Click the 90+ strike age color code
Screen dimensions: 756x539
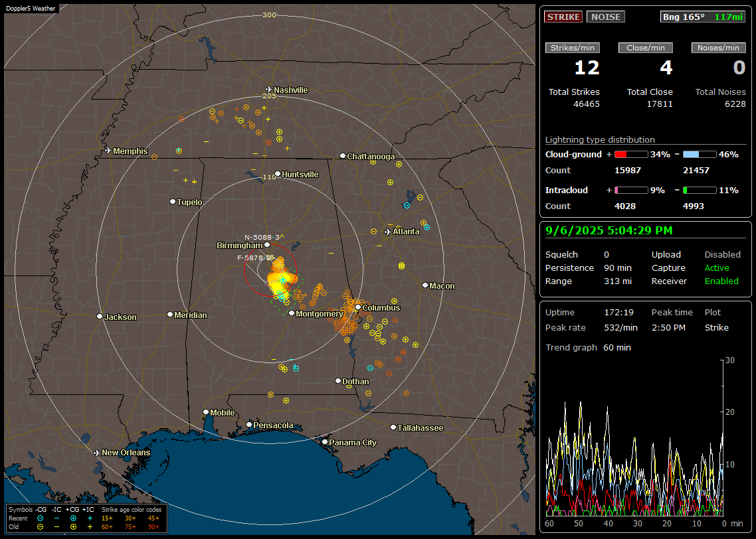click(x=153, y=527)
